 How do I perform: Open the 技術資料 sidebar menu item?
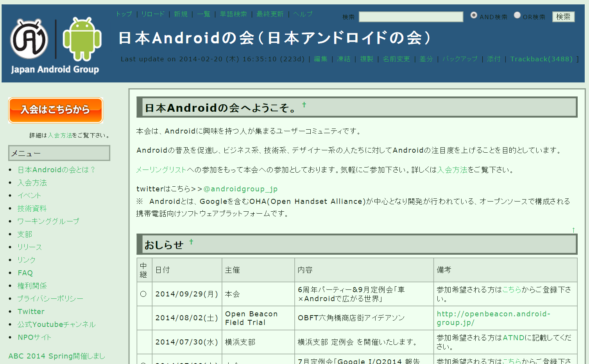[32, 209]
